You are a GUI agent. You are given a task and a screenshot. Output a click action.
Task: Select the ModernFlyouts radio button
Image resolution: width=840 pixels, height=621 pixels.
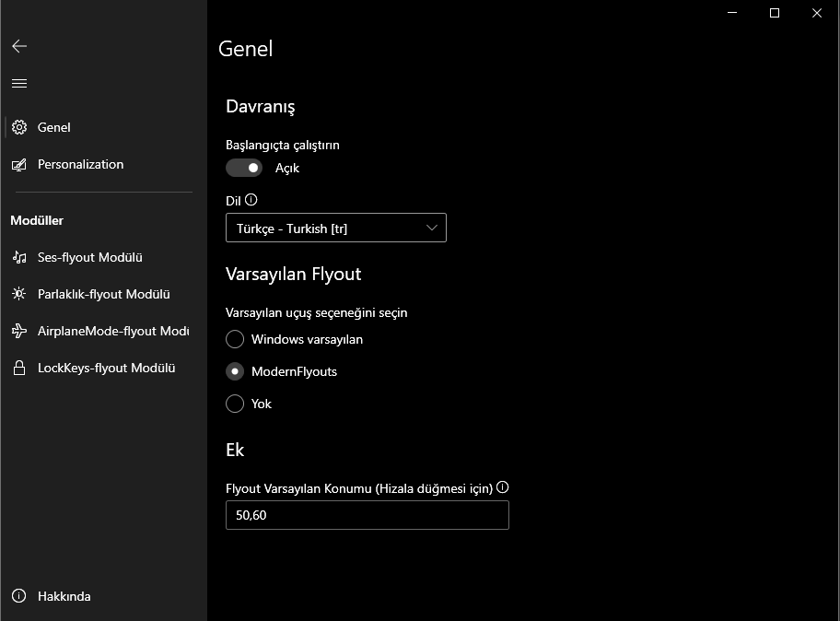(x=235, y=371)
